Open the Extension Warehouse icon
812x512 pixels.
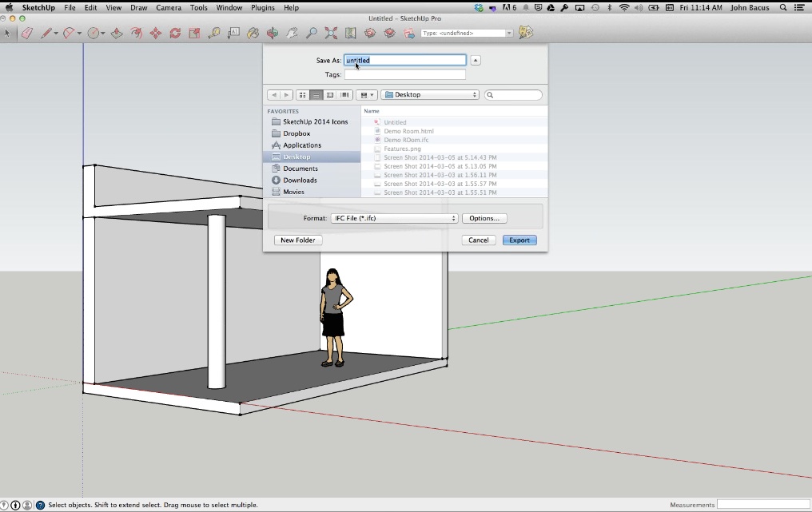pyautogui.click(x=389, y=33)
